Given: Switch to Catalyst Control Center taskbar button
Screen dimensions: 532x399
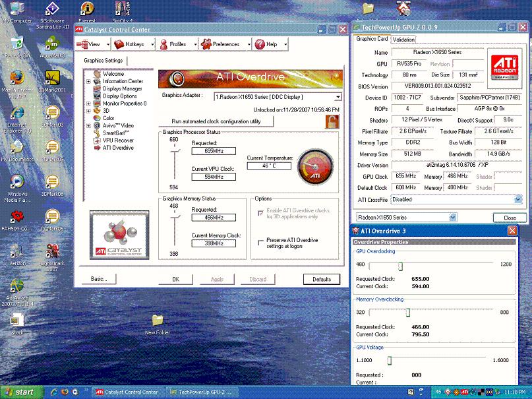Looking at the screenshot, I should [x=128, y=392].
